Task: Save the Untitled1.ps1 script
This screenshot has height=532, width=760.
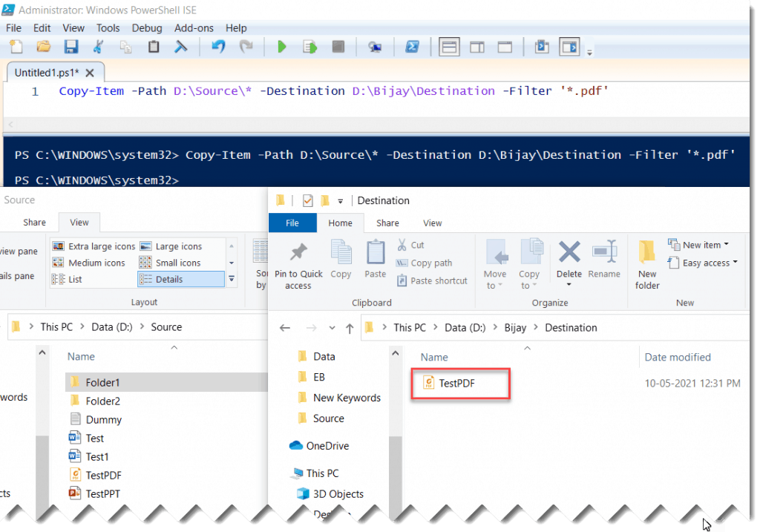Action: click(70, 46)
